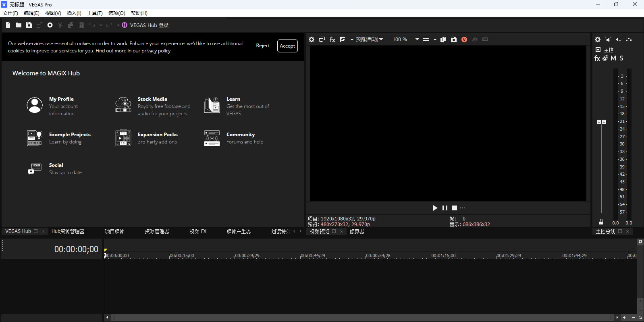Screen dimensions: 644x322
Task: Open the 文件(F) menu
Action: [10, 13]
